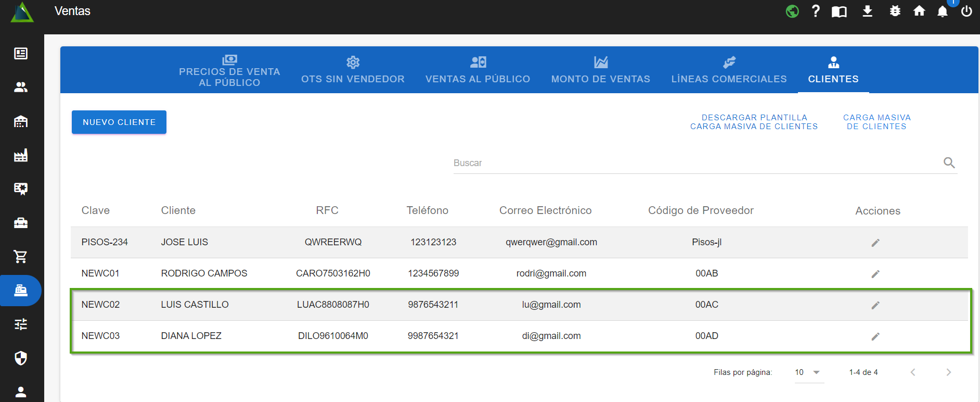Open the help question mark icon
This screenshot has width=980, height=402.
pyautogui.click(x=816, y=11)
